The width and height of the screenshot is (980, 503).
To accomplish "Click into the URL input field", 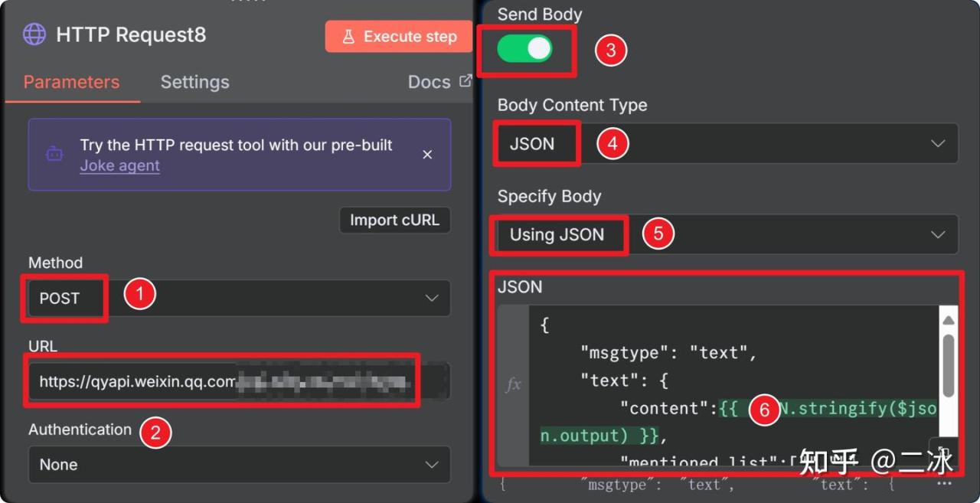I will click(x=222, y=381).
